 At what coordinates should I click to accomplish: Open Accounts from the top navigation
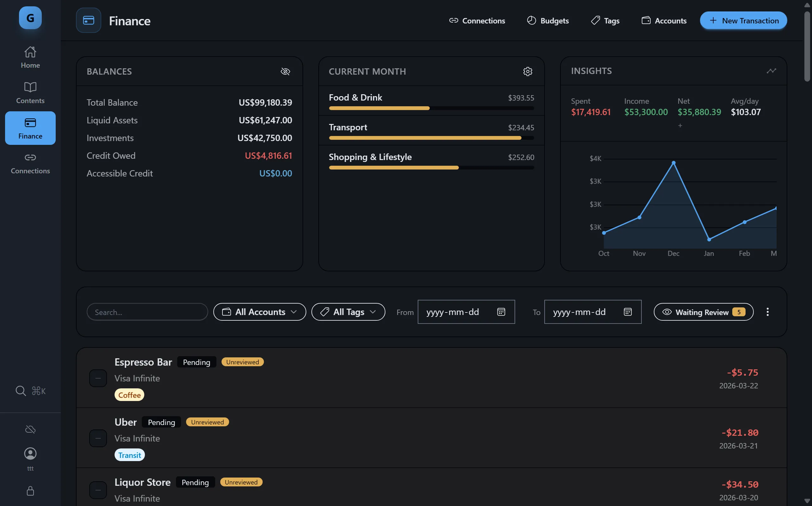[664, 21]
